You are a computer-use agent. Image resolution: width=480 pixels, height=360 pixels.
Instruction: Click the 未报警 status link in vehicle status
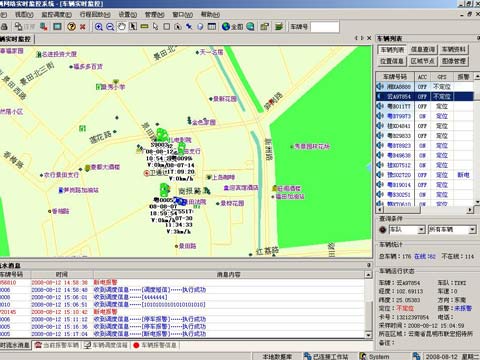tap(463, 308)
